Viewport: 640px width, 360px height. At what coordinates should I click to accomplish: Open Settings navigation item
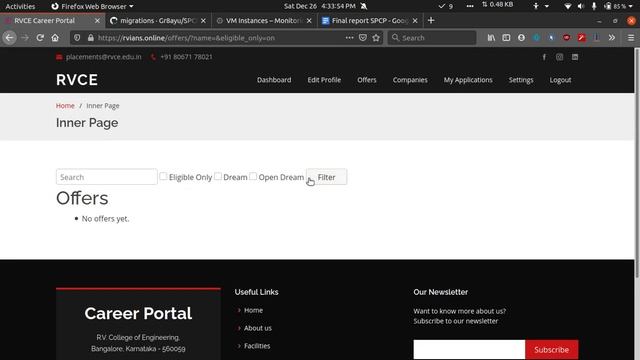point(521,80)
